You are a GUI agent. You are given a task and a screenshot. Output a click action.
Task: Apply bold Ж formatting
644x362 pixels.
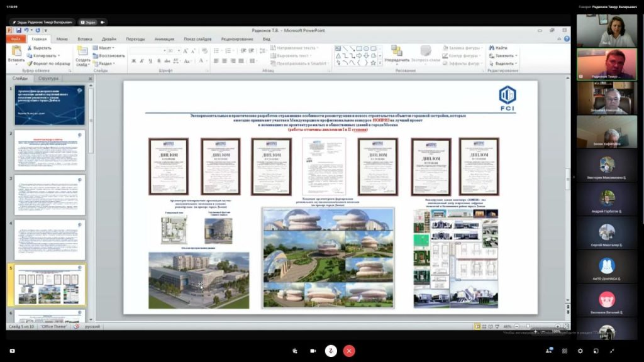(x=133, y=61)
